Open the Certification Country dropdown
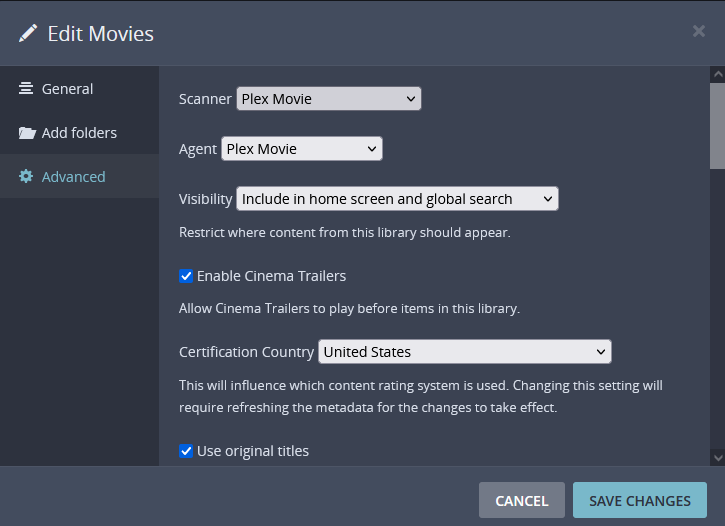The height and width of the screenshot is (526, 725). (x=464, y=352)
